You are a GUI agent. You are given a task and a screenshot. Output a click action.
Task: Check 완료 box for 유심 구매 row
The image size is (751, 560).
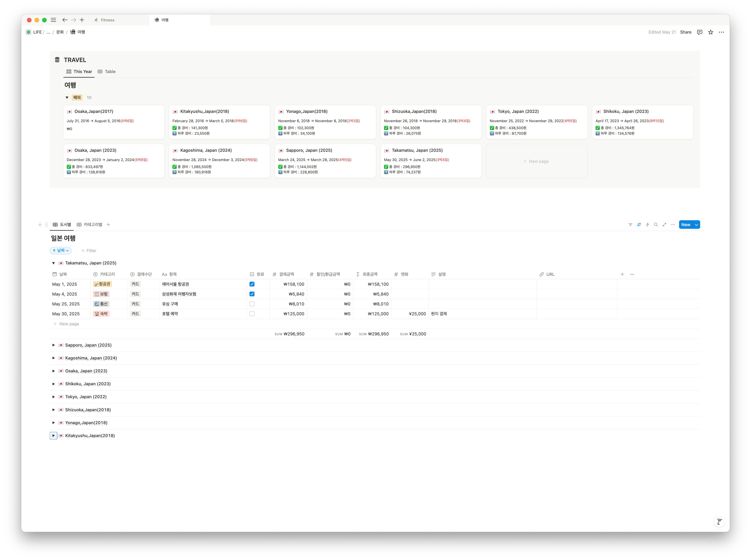[x=252, y=304]
